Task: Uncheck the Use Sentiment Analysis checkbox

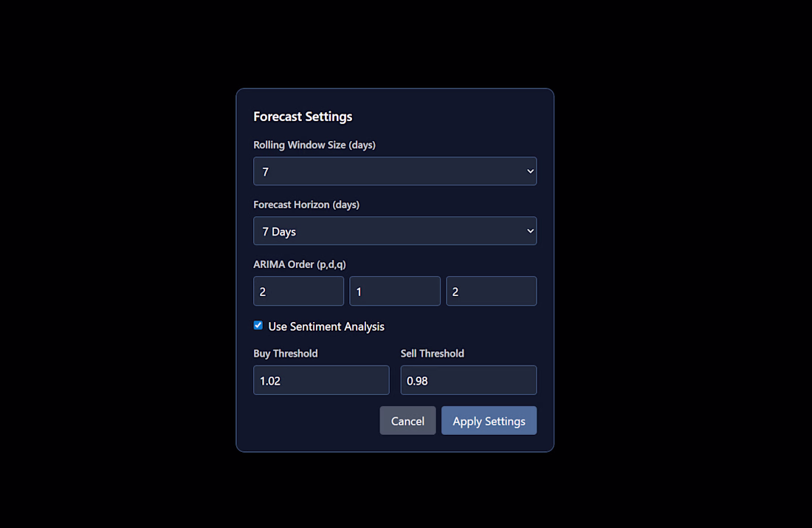Action: [x=258, y=326]
